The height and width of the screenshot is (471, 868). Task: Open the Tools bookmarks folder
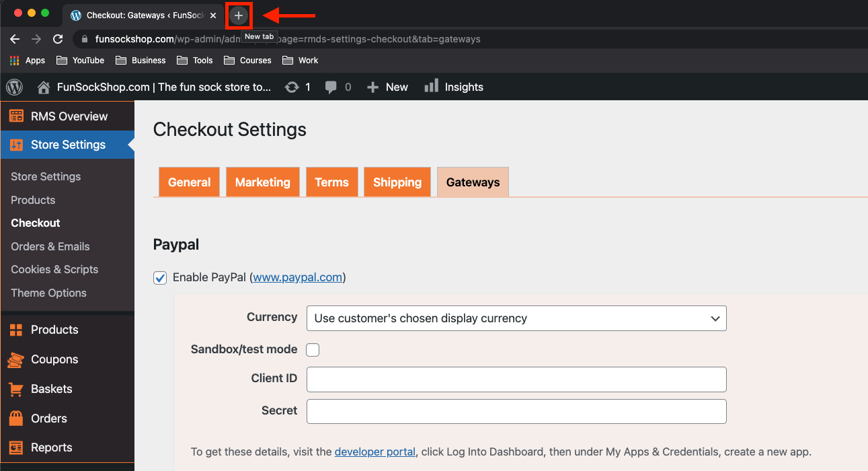(195, 61)
